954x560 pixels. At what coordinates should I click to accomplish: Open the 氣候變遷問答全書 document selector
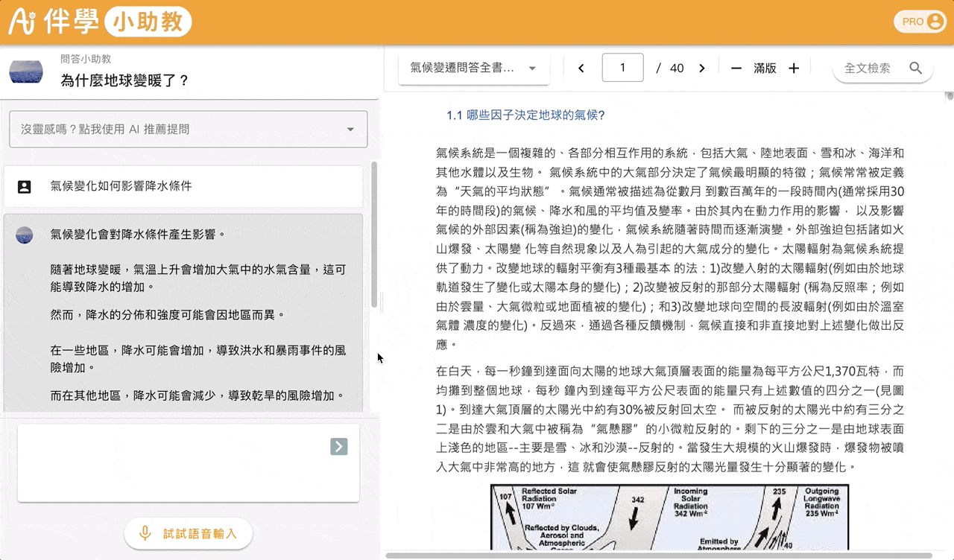473,69
